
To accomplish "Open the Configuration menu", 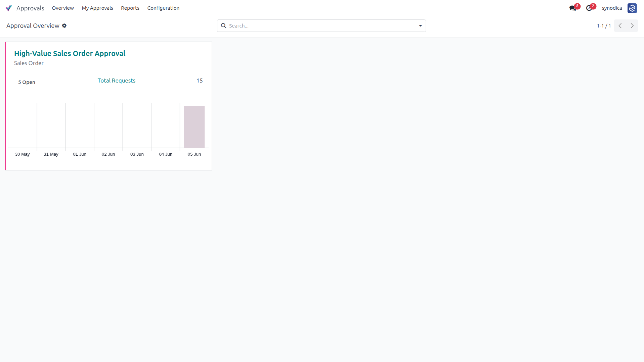I will [163, 8].
